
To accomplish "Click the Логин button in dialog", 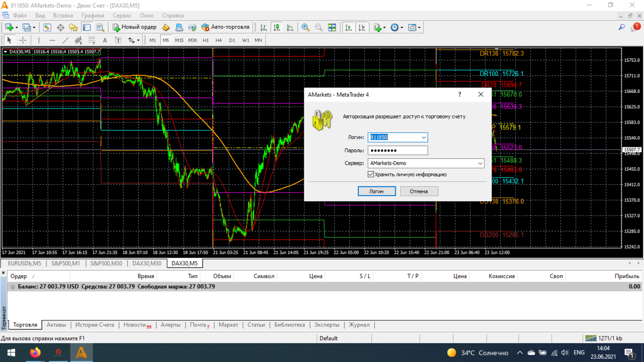I will click(x=377, y=191).
